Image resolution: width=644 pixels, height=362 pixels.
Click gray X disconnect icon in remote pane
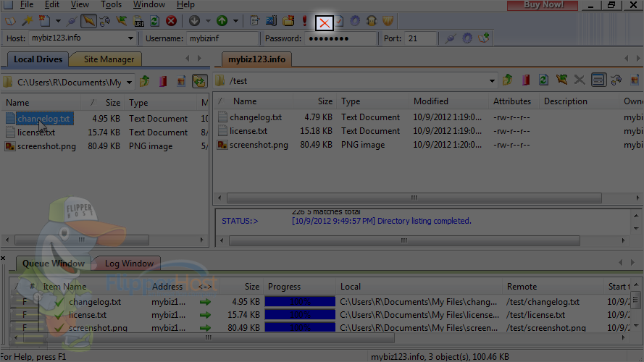pos(580,80)
